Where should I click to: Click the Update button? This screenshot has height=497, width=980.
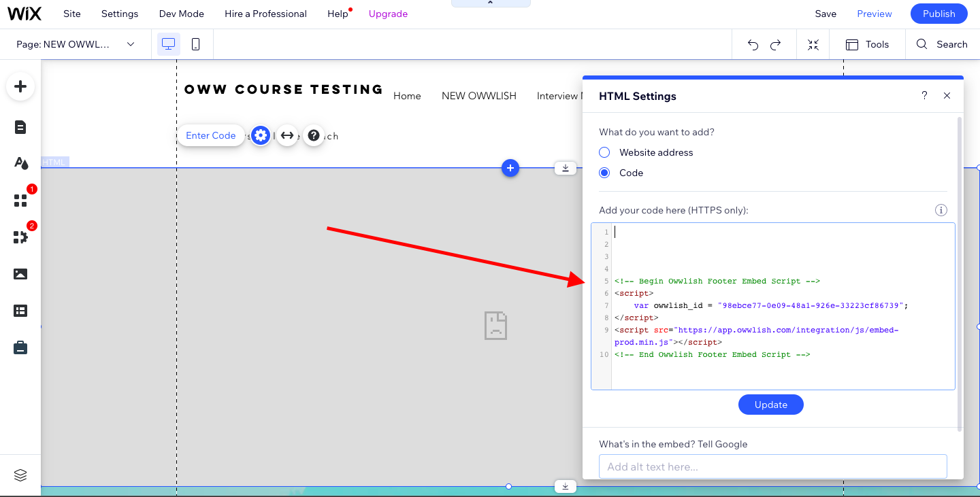coord(771,405)
